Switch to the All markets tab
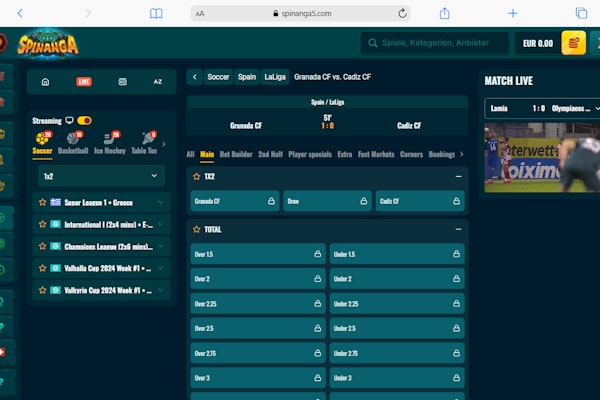This screenshot has width=600, height=400. (190, 154)
